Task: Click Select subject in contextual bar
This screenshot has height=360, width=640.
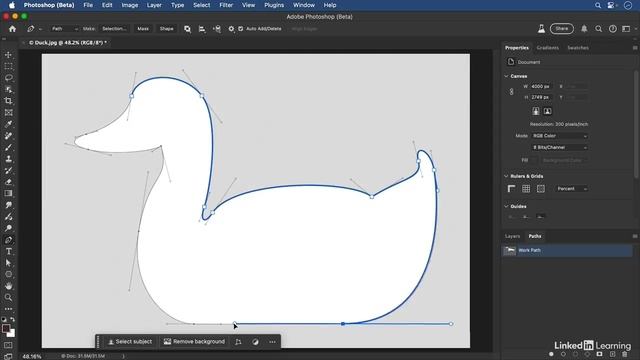Action: coord(130,342)
